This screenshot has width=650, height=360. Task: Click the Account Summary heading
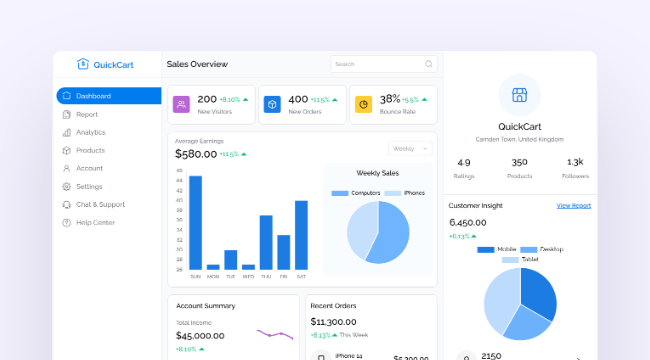pyautogui.click(x=206, y=306)
